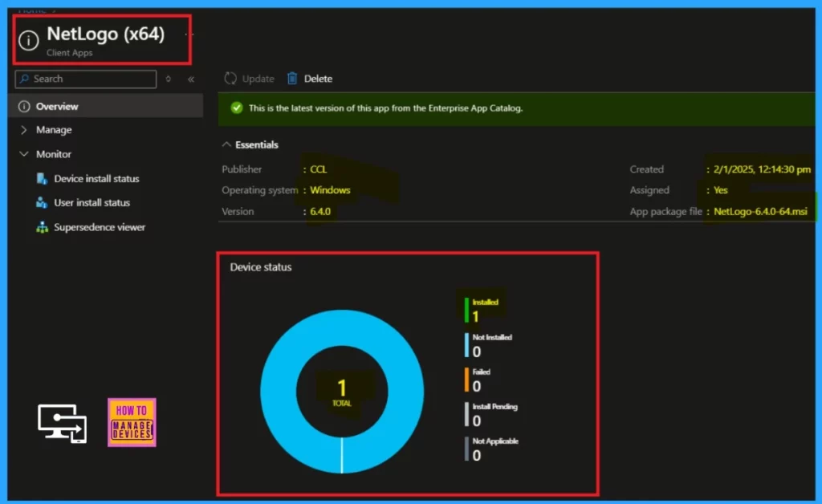Click the Not Installed legend label
This screenshot has width=822, height=504.
click(x=492, y=337)
